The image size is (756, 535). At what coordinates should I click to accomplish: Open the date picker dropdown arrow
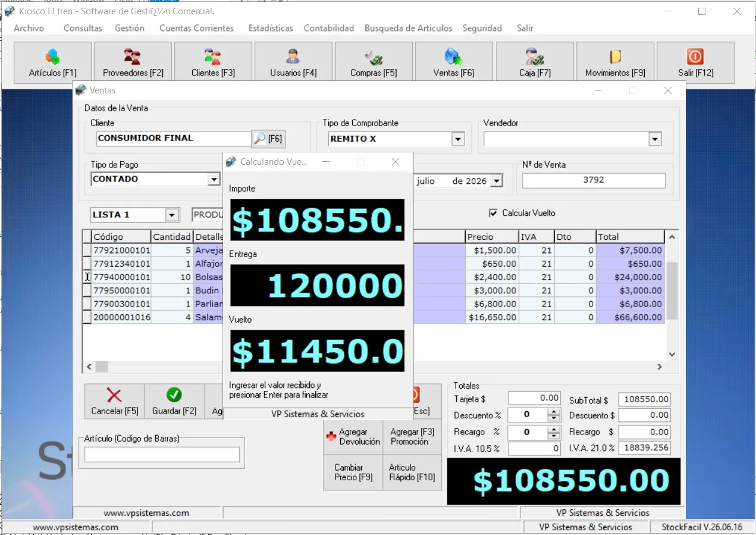497,181
